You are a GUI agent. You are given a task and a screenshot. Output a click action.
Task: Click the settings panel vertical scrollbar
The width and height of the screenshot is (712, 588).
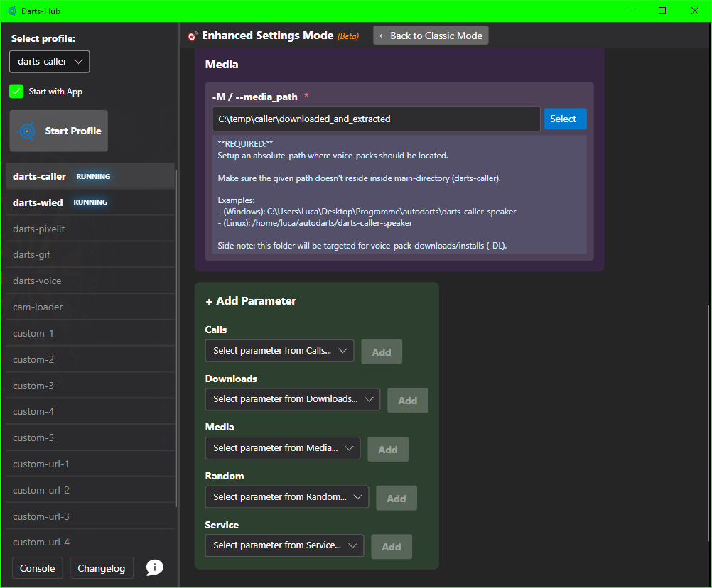pos(708,423)
